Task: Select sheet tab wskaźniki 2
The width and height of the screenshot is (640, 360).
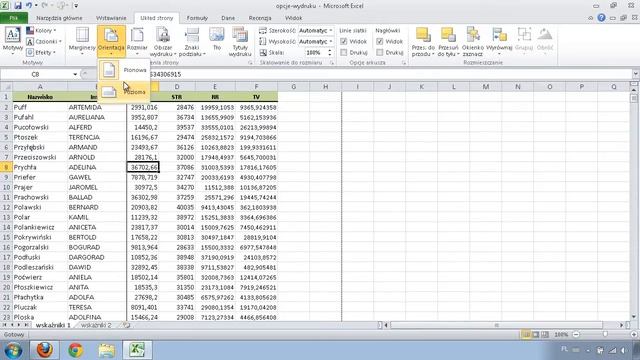Action: pyautogui.click(x=96, y=325)
